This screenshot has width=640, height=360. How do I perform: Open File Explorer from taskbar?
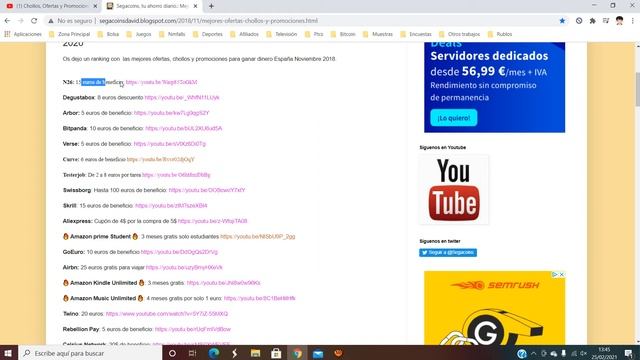[256, 353]
